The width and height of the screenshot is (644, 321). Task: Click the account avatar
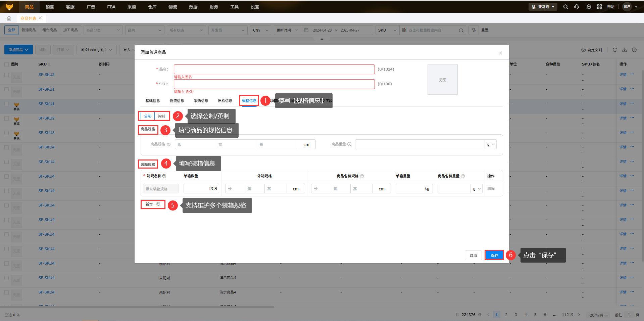(627, 7)
